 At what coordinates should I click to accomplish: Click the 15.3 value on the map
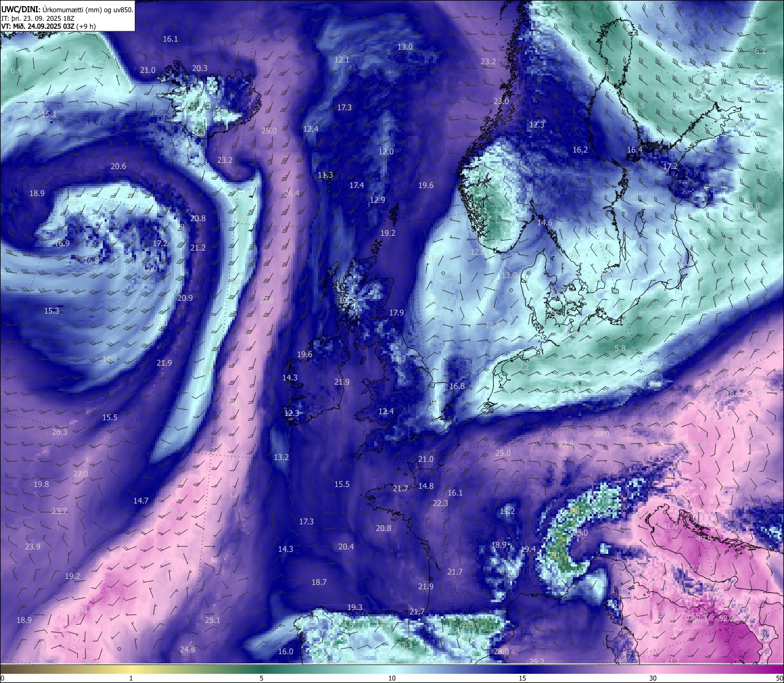[x=51, y=311]
